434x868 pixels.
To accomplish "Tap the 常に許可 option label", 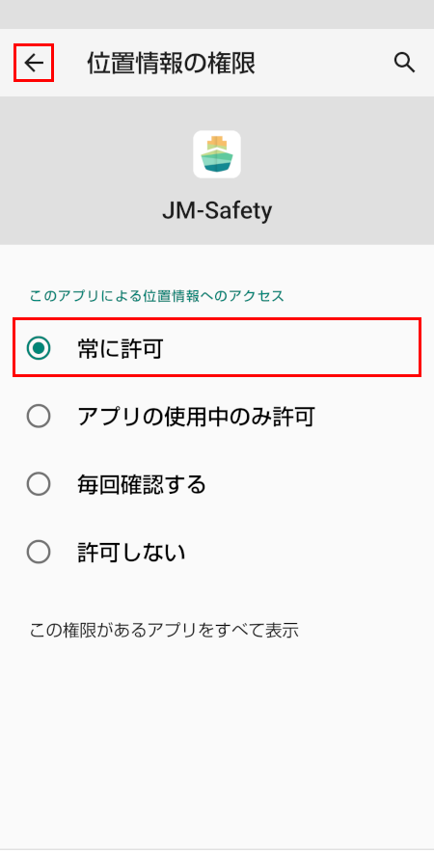I will 121,349.
